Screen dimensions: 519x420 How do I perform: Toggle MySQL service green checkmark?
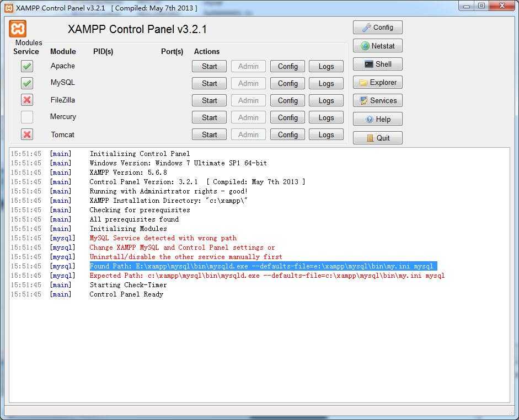pos(27,83)
